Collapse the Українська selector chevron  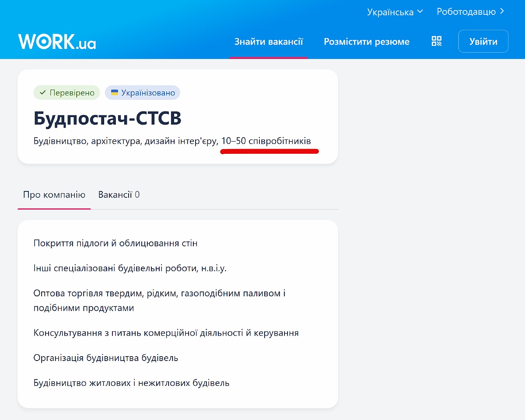pos(420,12)
